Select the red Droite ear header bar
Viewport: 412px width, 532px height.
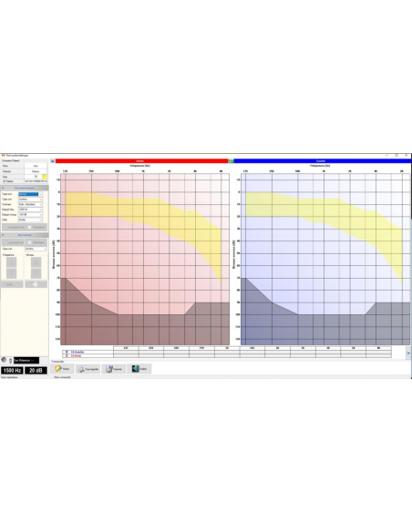click(x=141, y=161)
